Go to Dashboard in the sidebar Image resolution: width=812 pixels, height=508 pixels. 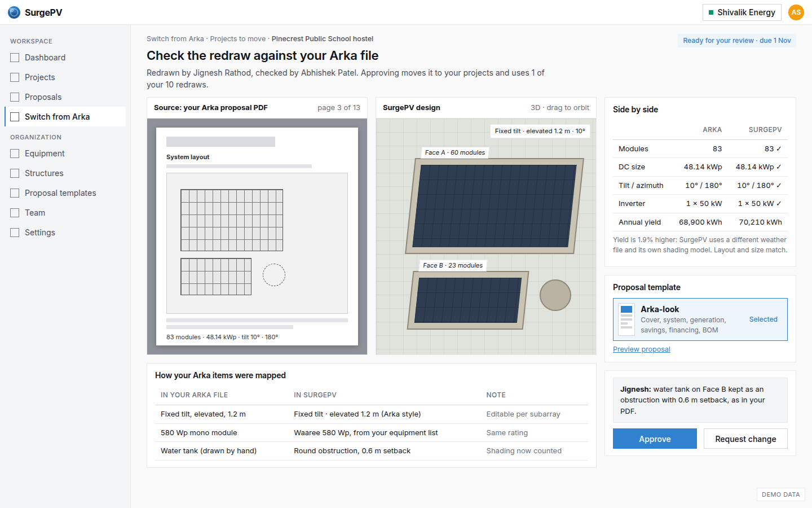[65, 58]
